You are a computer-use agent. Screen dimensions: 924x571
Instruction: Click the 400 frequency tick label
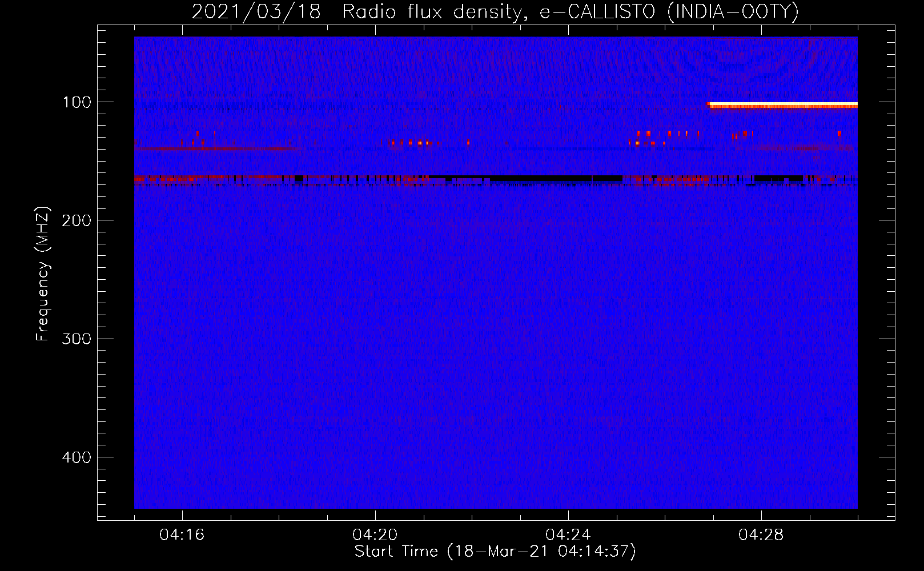pyautogui.click(x=77, y=457)
